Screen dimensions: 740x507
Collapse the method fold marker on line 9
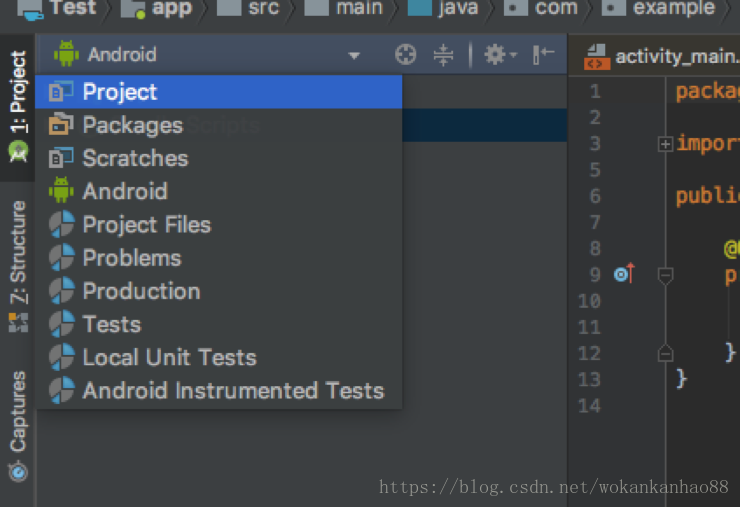point(665,275)
